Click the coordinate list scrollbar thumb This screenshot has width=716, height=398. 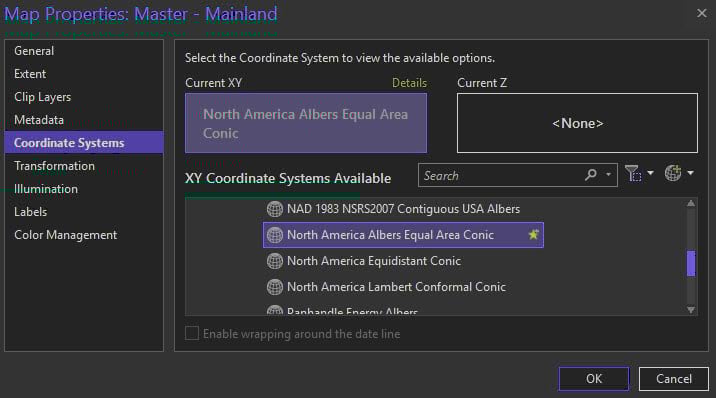[691, 263]
